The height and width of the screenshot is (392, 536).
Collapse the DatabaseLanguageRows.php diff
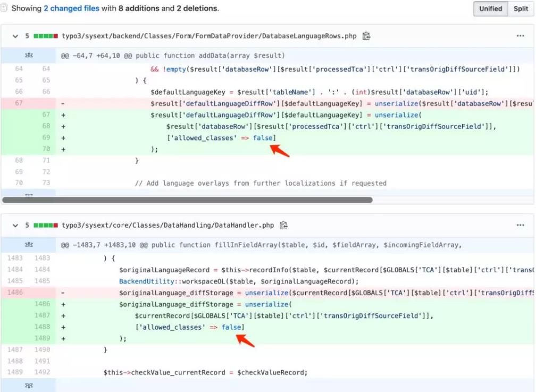coord(14,36)
